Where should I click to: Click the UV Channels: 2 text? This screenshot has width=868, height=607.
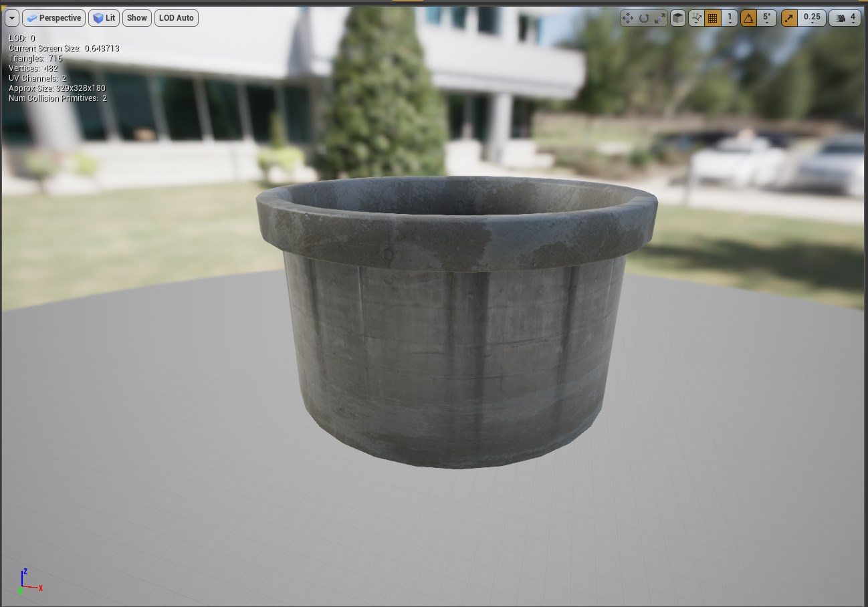coord(37,78)
